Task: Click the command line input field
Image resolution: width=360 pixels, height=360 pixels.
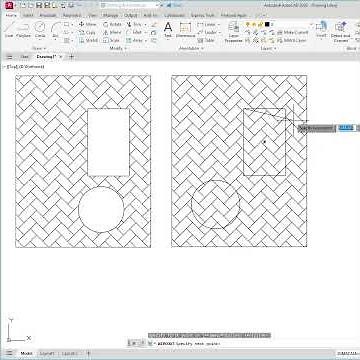Action: click(x=213, y=343)
